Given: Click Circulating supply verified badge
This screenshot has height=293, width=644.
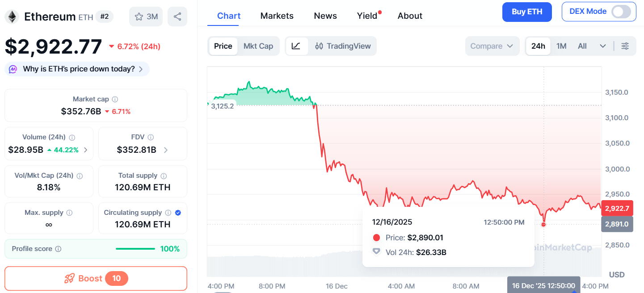Looking at the screenshot, I should tap(178, 213).
